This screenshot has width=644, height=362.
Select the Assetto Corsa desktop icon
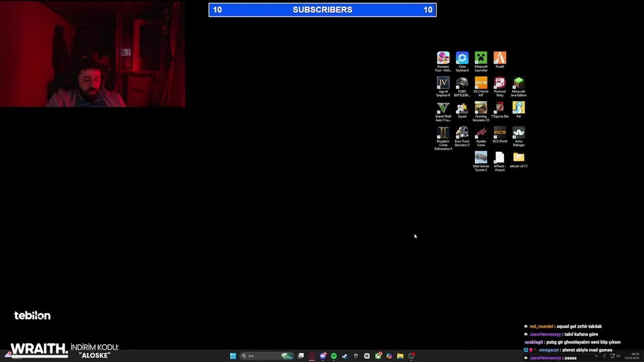[x=481, y=136]
